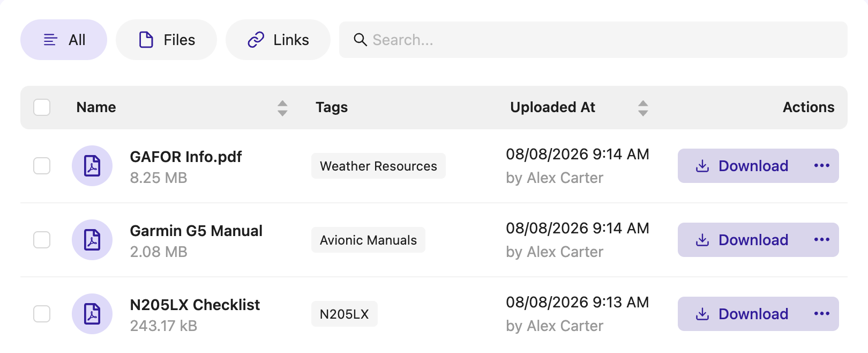Select the All filter tab
The width and height of the screenshot is (868, 353).
pyautogui.click(x=64, y=40)
